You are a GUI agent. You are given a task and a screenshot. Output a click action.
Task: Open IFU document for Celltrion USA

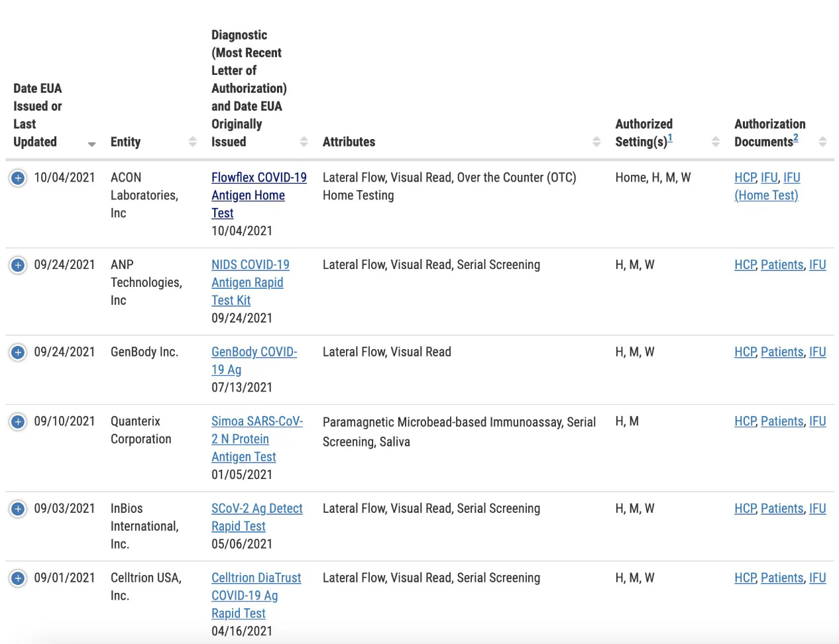pyautogui.click(x=818, y=578)
